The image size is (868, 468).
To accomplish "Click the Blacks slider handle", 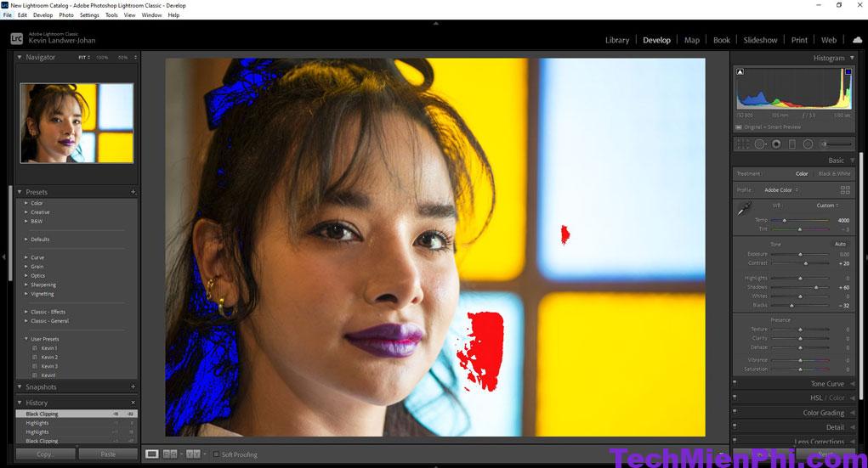I will [791, 306].
